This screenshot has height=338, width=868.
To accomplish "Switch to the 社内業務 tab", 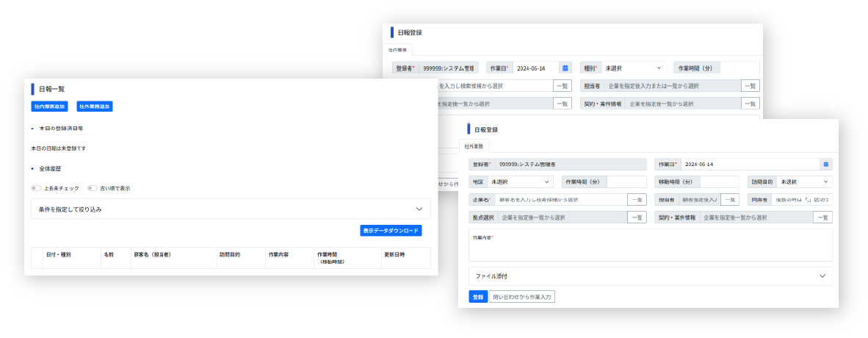I will [400, 50].
